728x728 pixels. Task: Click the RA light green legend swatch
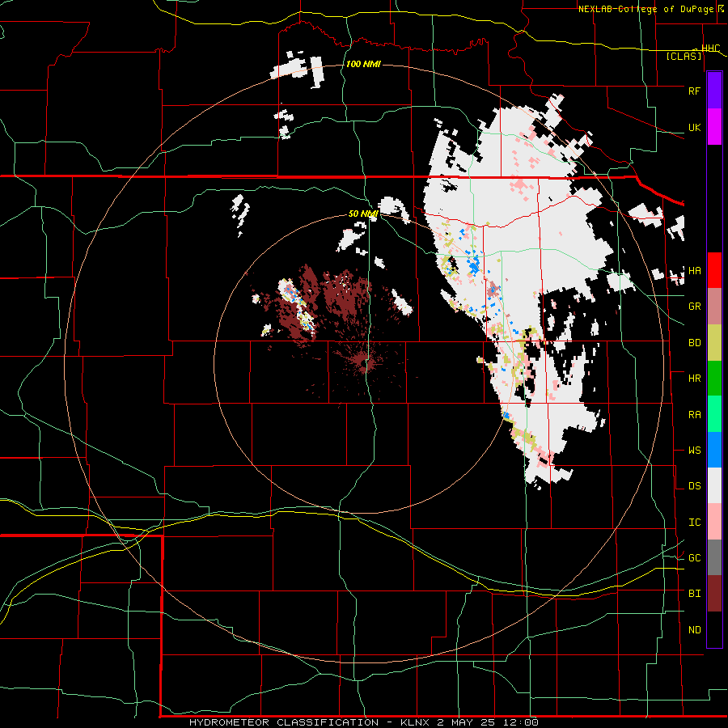click(x=714, y=414)
